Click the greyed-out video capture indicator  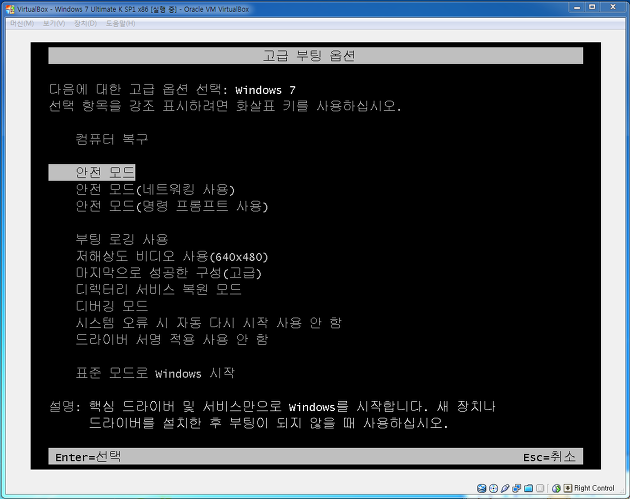point(540,488)
